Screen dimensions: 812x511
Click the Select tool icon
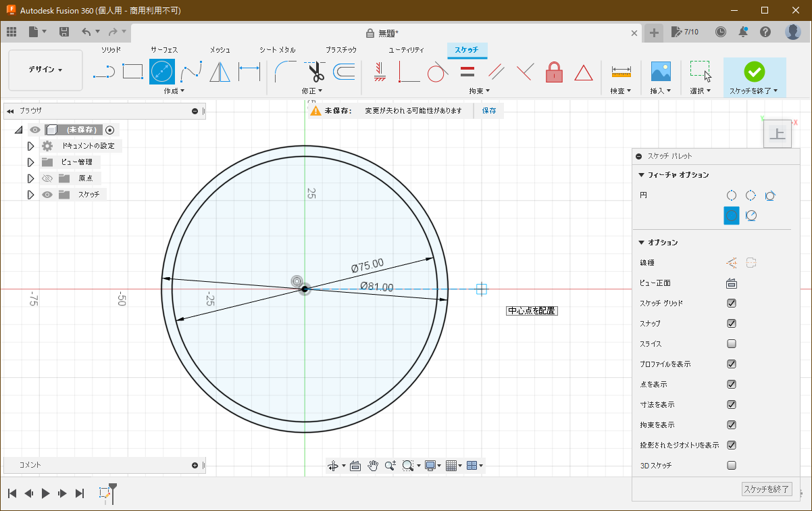(x=701, y=71)
